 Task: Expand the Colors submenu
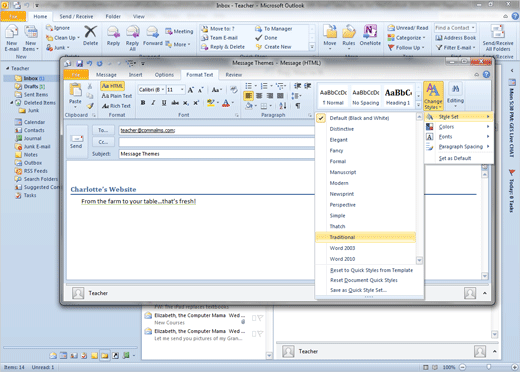pyautogui.click(x=458, y=127)
